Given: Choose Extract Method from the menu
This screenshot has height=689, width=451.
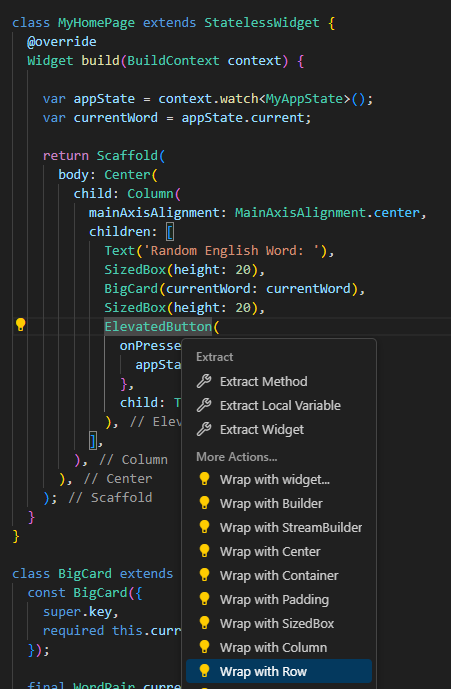Looking at the screenshot, I should (x=279, y=381).
